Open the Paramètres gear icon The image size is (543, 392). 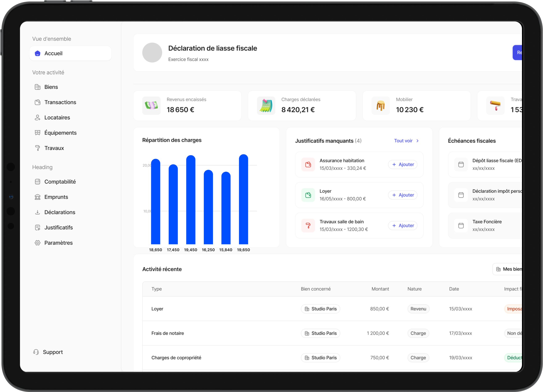coord(38,243)
